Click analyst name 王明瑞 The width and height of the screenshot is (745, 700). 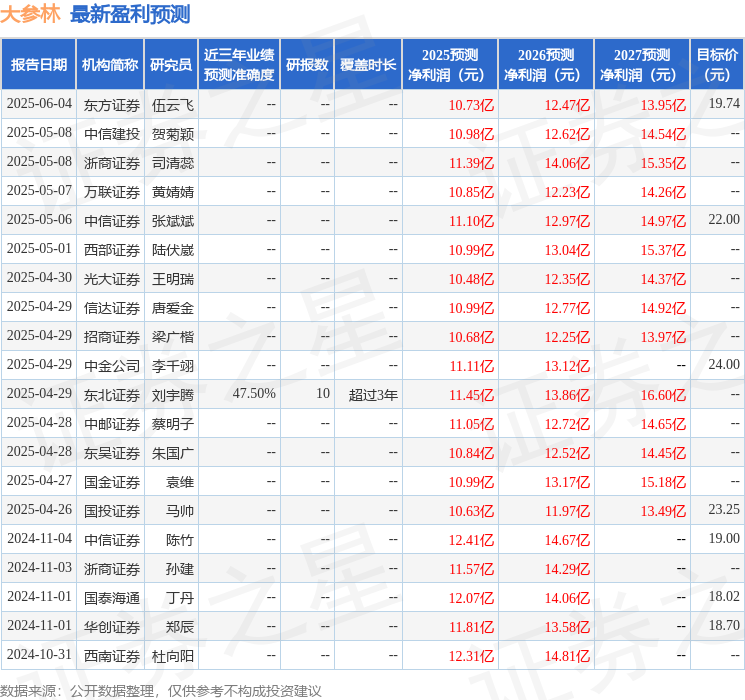click(x=172, y=279)
